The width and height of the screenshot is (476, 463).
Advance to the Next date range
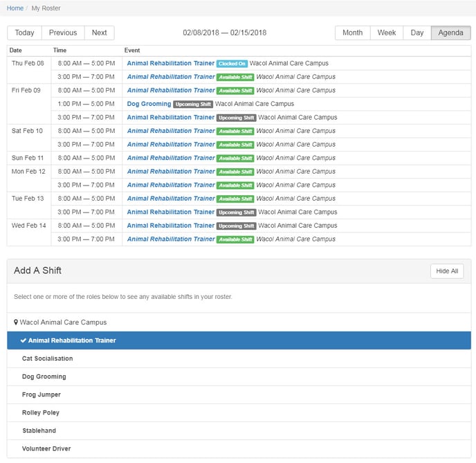pyautogui.click(x=100, y=33)
